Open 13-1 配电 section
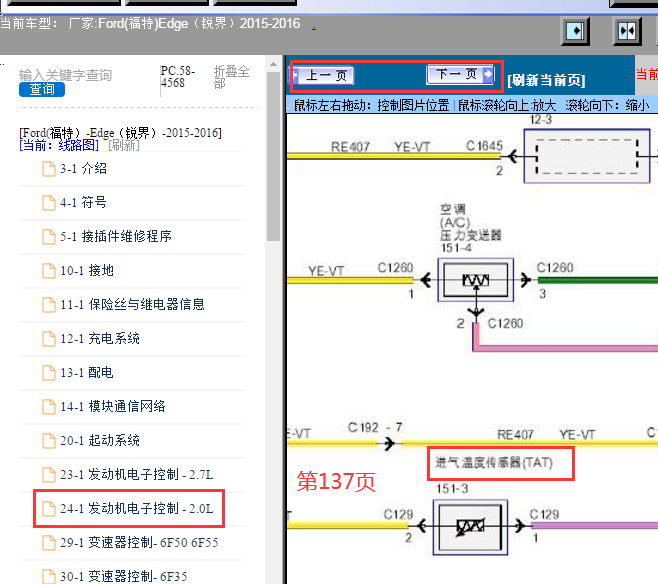Image resolution: width=658 pixels, height=584 pixels. coord(87,373)
